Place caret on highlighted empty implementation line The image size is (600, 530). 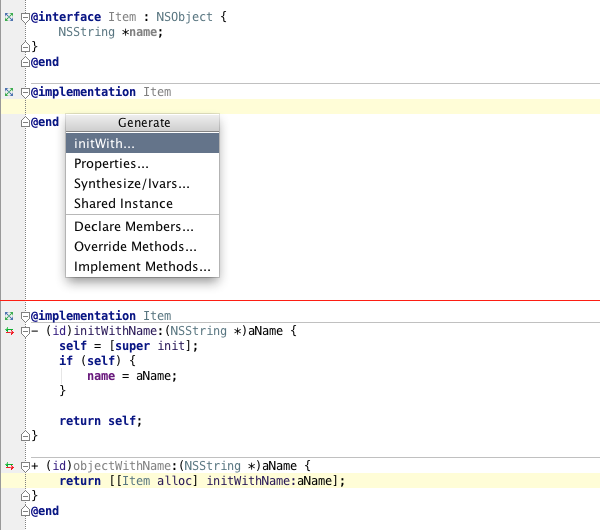pyautogui.click(x=300, y=107)
